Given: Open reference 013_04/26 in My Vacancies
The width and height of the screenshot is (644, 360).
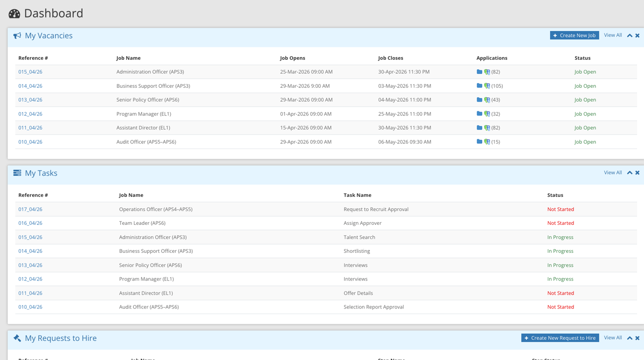Looking at the screenshot, I should (30, 100).
